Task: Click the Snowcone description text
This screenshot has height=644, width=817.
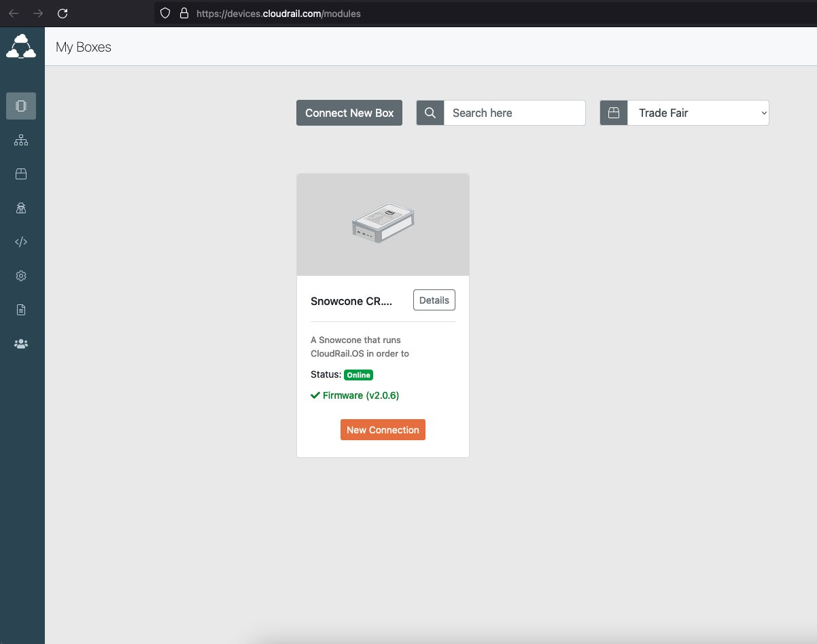Action: 360,346
